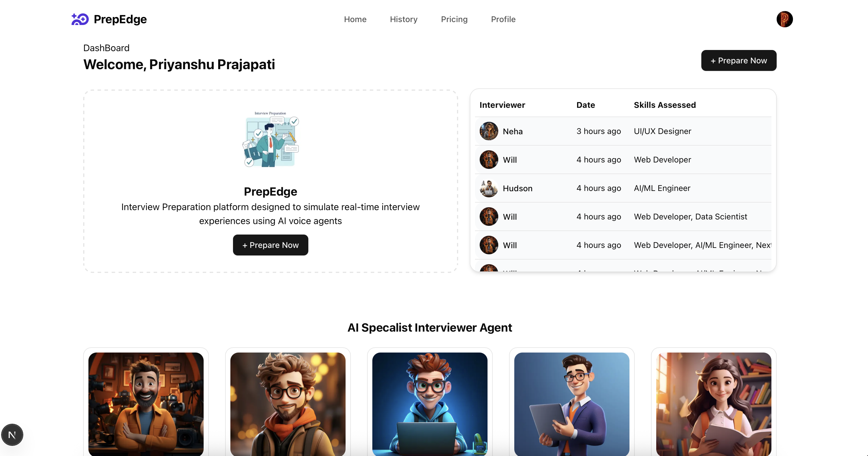Click Will's avatar in the Data Scientist row

(x=489, y=217)
